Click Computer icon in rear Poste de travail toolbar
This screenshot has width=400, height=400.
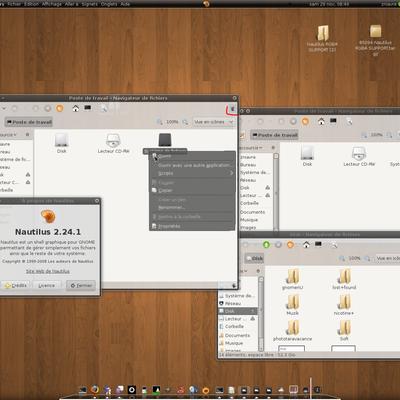pyautogui.click(x=333, y=121)
